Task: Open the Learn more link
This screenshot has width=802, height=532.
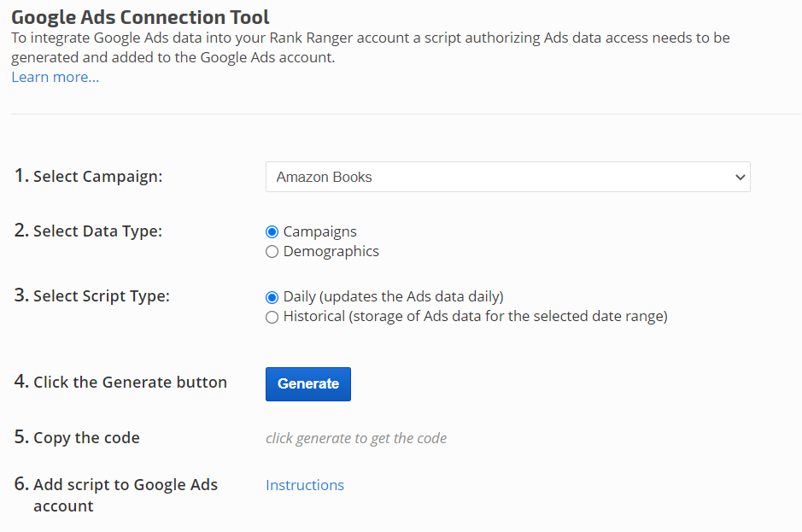Action: click(x=55, y=77)
